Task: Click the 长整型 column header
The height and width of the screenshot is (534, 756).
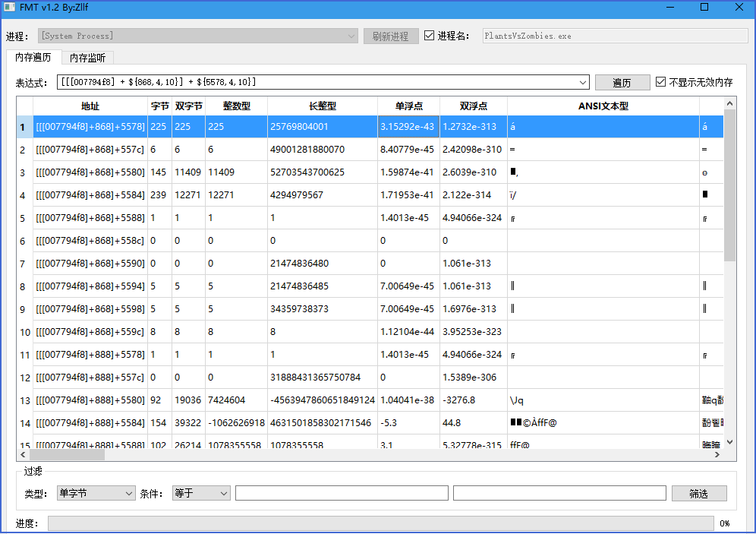Action: 323,106
